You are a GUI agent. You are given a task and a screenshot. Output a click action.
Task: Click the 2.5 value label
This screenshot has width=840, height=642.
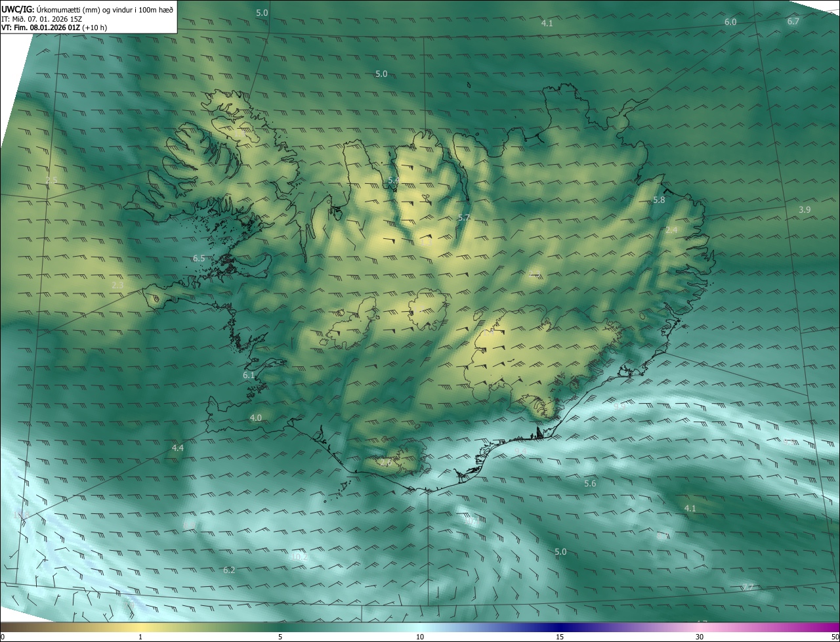pyautogui.click(x=52, y=180)
